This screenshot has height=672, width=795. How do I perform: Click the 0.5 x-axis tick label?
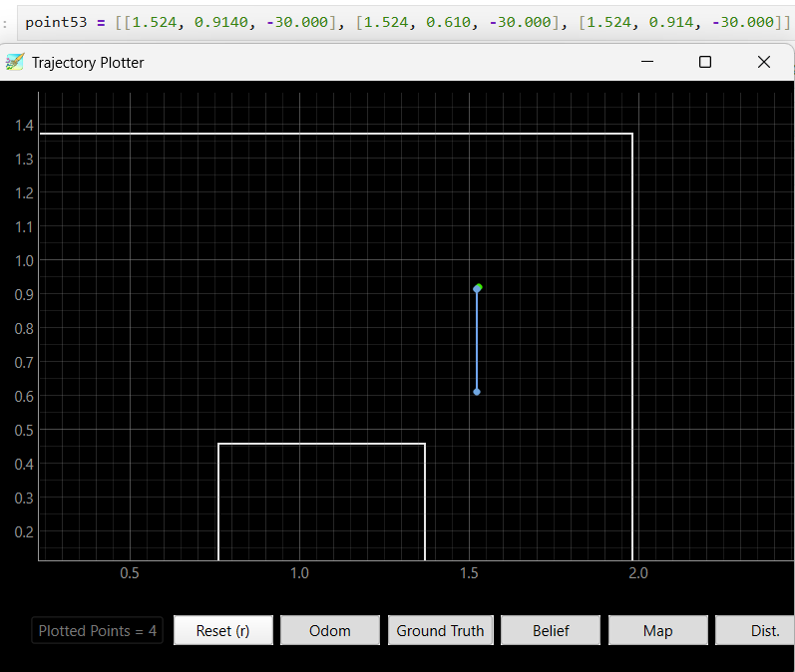[x=130, y=573]
